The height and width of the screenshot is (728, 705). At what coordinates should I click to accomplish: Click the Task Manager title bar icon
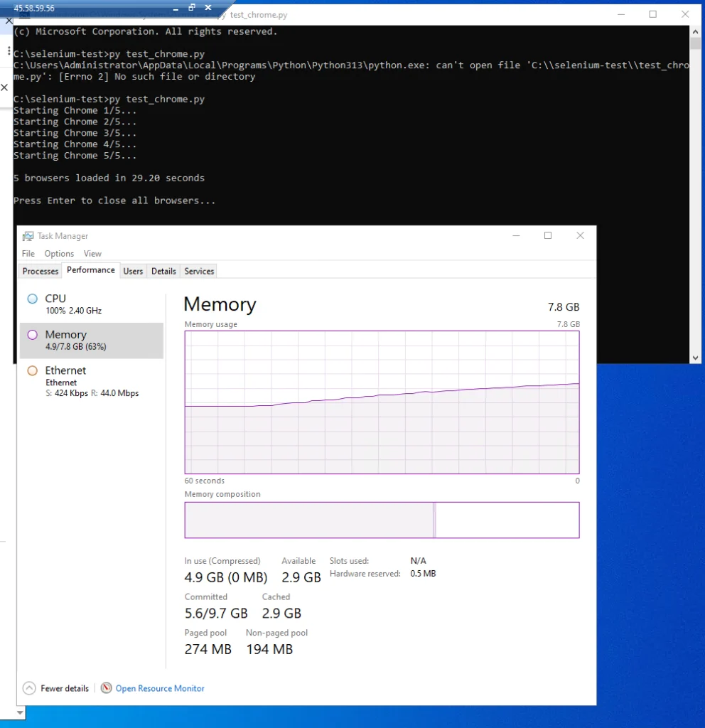[x=28, y=236]
